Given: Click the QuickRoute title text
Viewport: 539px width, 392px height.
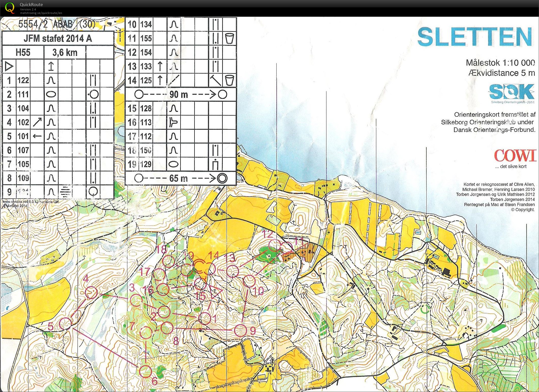Looking at the screenshot, I should click(x=31, y=5).
